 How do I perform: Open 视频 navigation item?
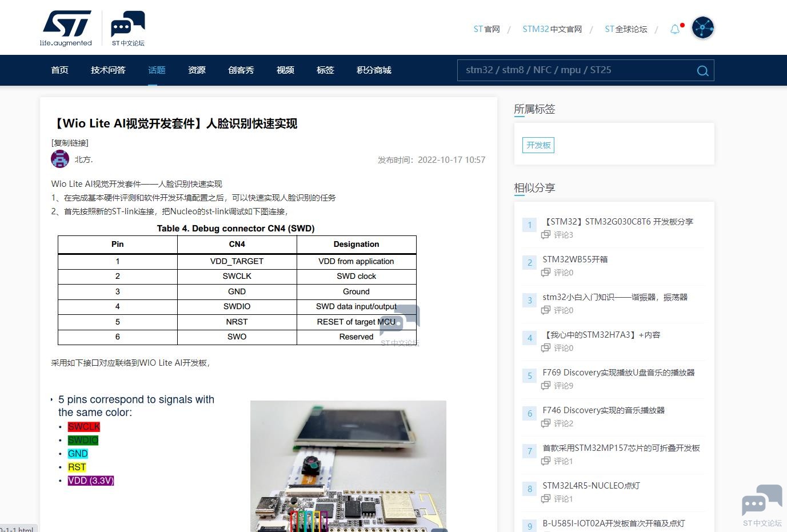pos(285,70)
